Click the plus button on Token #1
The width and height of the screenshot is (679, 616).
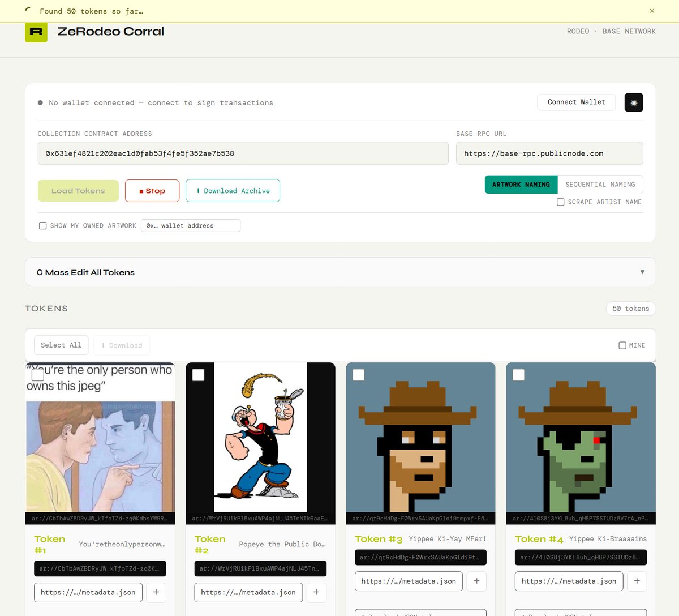[x=156, y=592]
